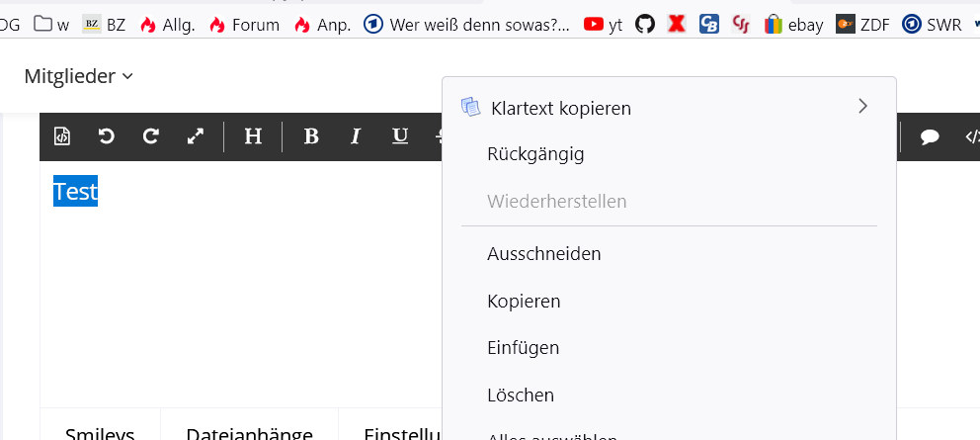980x440 pixels.
Task: Open the heading format button
Action: point(253,136)
